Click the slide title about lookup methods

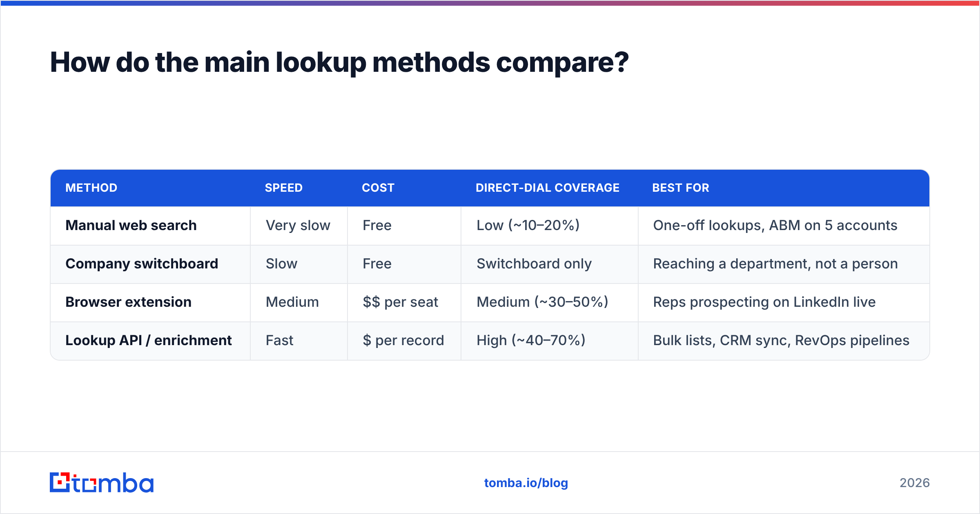(339, 62)
